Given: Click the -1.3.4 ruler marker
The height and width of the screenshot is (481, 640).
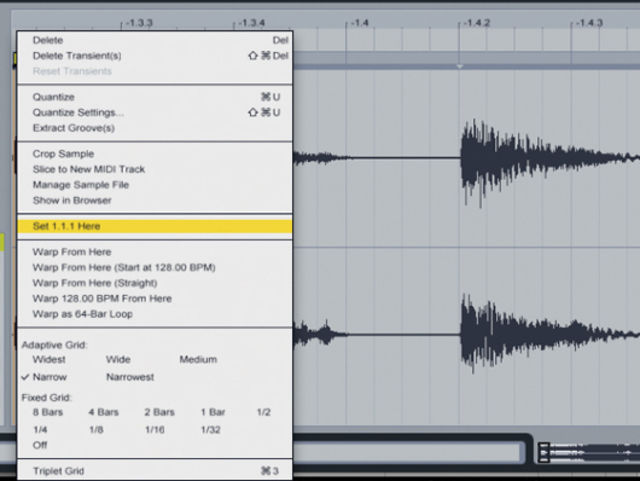Looking at the screenshot, I should tap(251, 23).
